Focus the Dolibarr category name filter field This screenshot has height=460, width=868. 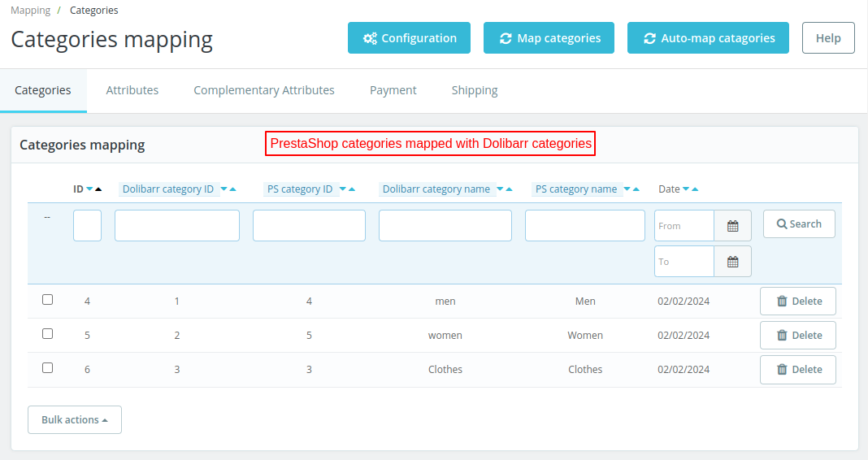[x=445, y=226]
